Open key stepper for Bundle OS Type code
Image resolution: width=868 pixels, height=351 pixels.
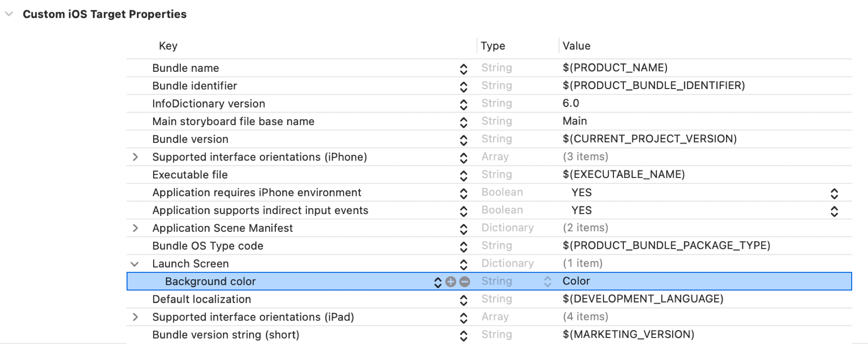tap(463, 247)
